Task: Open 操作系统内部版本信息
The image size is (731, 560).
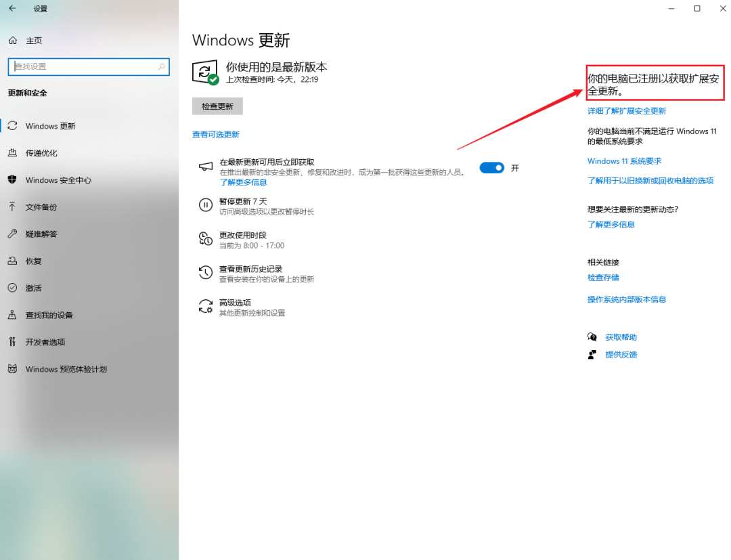Action: tap(627, 299)
